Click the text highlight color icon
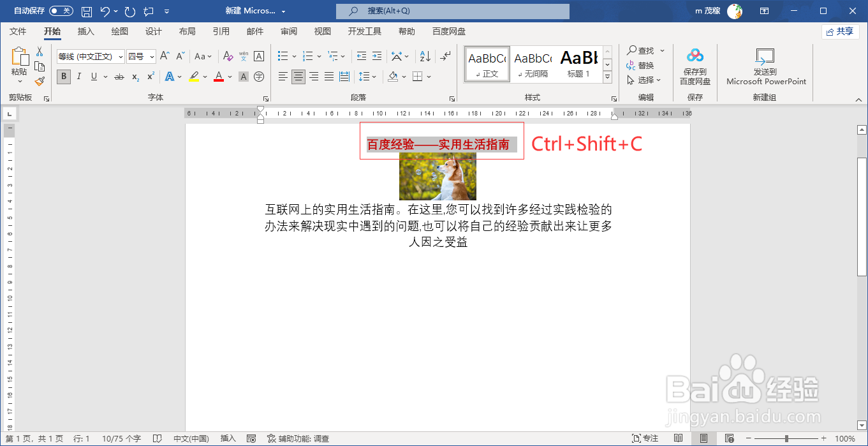 point(193,77)
